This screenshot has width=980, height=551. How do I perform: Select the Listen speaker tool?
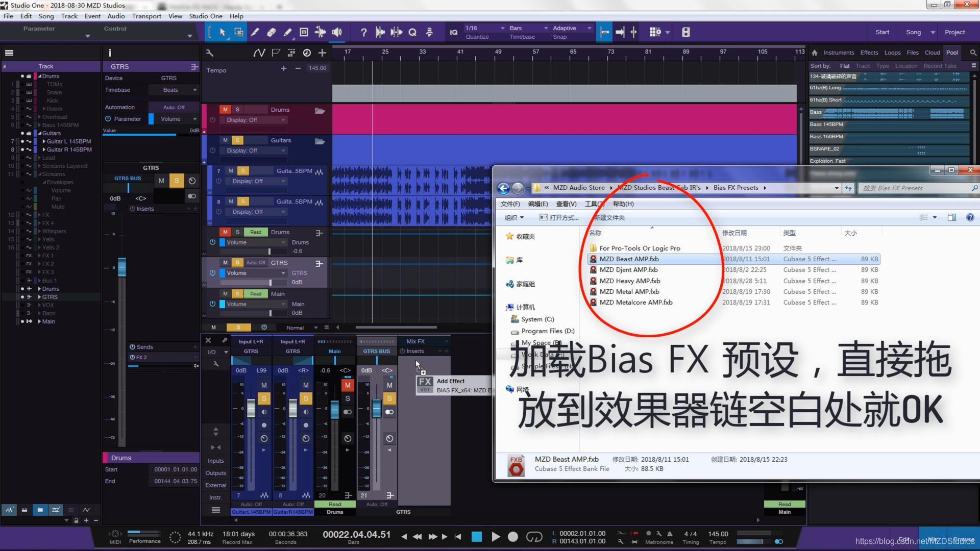tap(336, 32)
